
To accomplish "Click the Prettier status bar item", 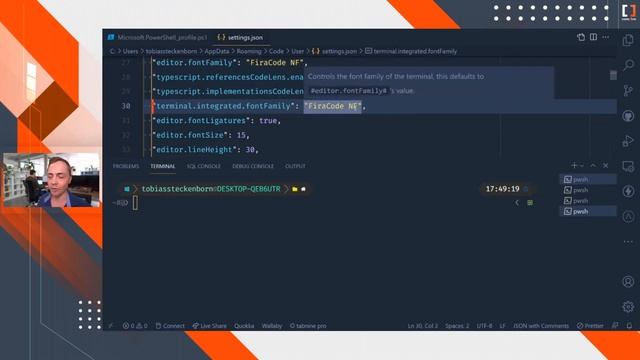I will (590, 326).
